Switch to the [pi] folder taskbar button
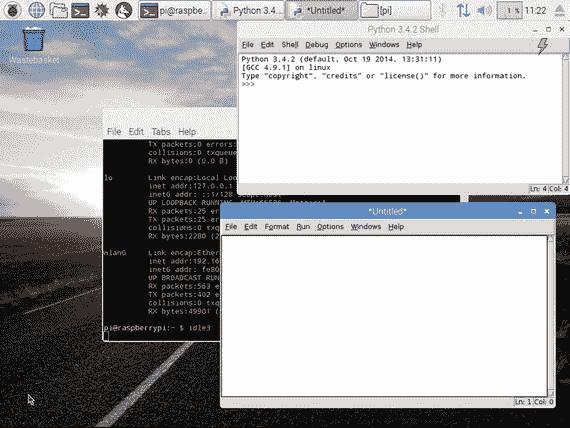The height and width of the screenshot is (428, 570). tap(395, 11)
